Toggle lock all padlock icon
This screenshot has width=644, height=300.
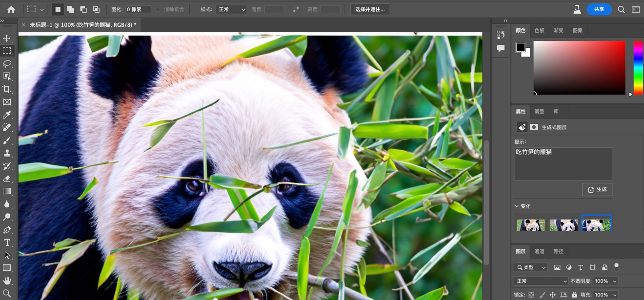[574, 295]
